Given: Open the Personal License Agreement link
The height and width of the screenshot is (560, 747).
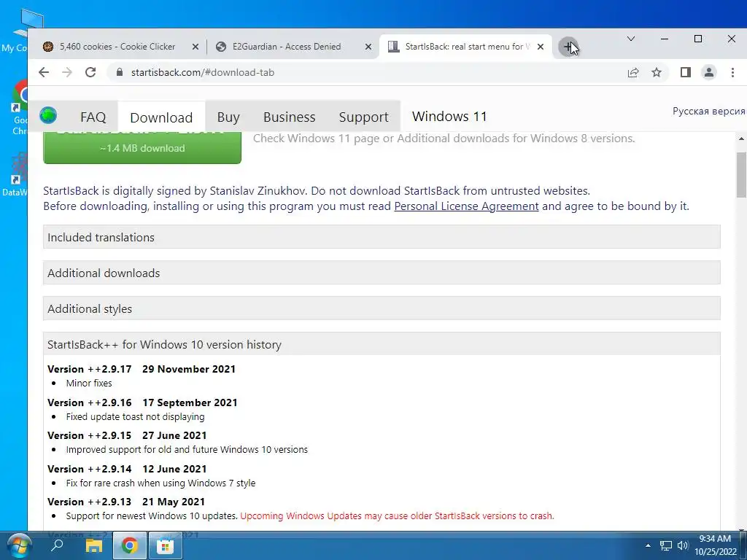Looking at the screenshot, I should pos(466,206).
